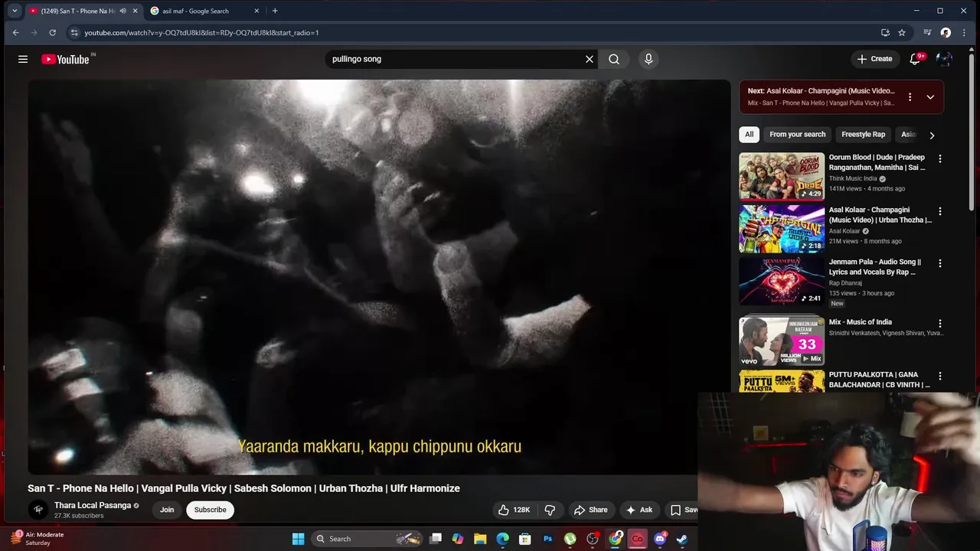Start voice search with microphone

[x=648, y=59]
